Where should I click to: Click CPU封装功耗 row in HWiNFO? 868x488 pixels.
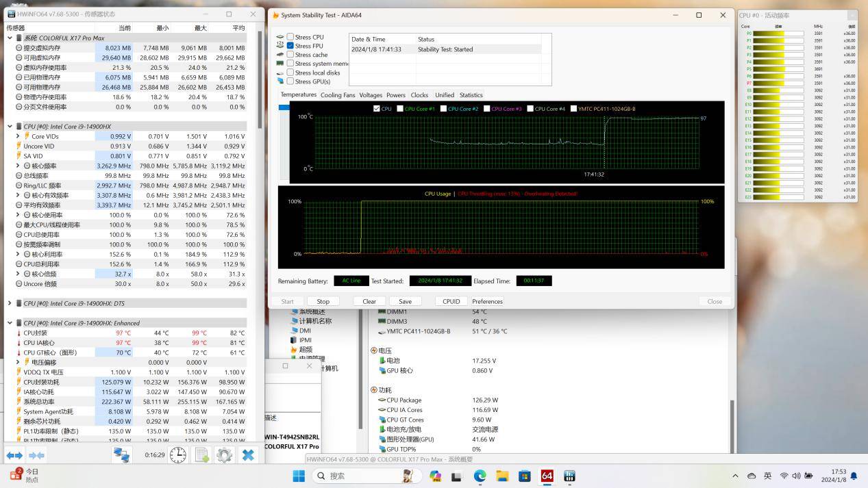[x=127, y=382]
